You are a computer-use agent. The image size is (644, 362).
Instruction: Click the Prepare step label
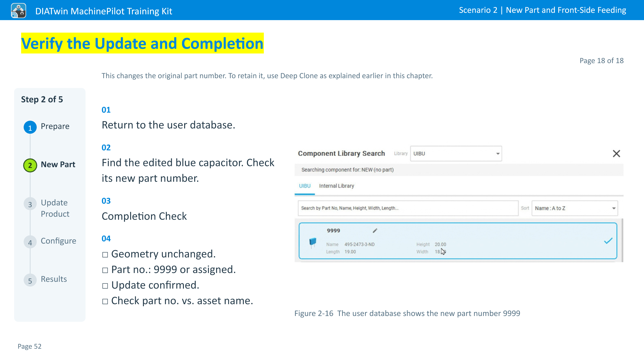55,126
